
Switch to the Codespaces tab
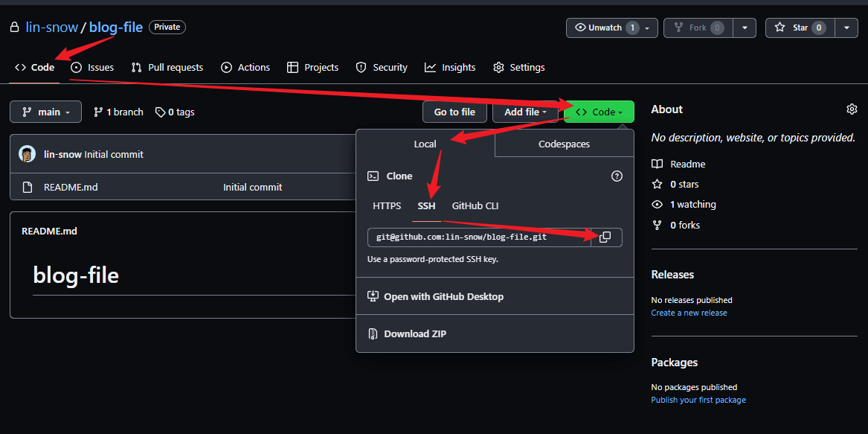point(564,144)
